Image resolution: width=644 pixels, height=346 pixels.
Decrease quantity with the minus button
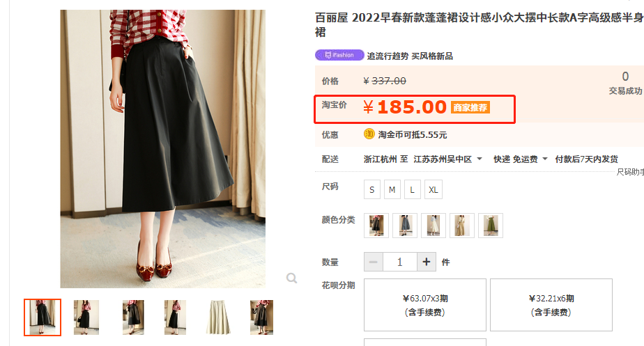tap(374, 262)
